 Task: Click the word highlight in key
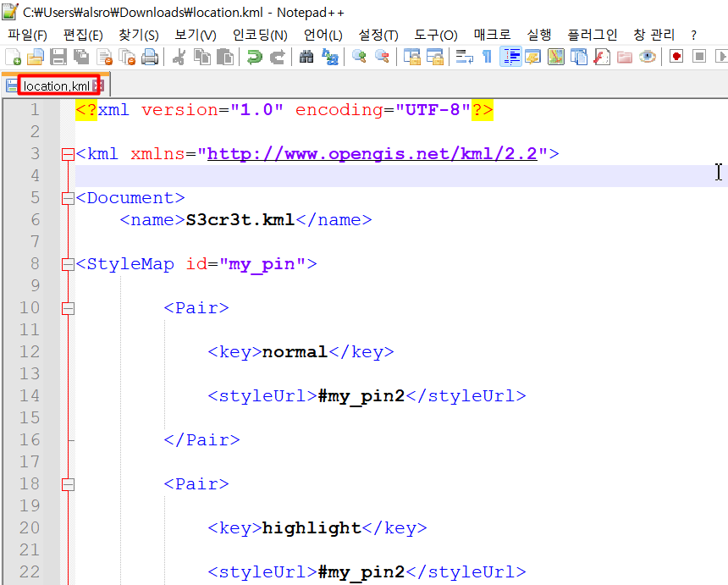(312, 528)
